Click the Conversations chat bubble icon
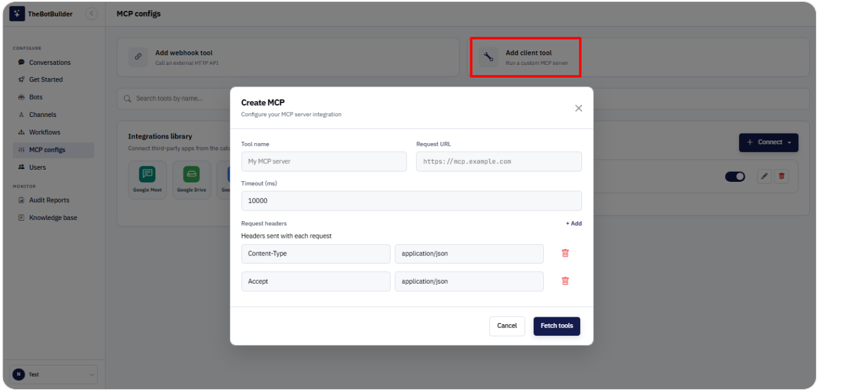Viewport: 868px width, 391px height. (22, 62)
